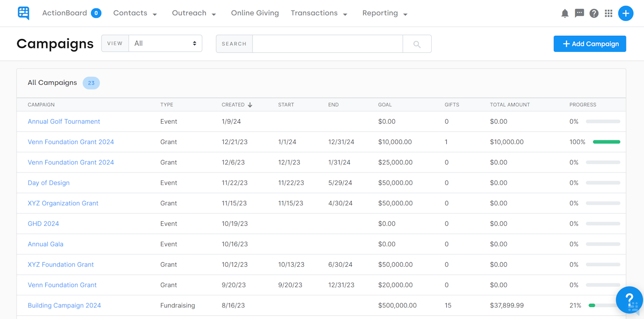Click the app logo in top-left corner
The width and height of the screenshot is (644, 319).
[23, 13]
